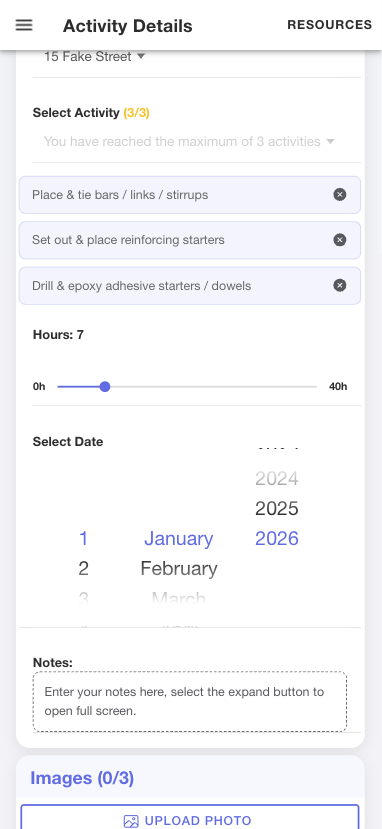The height and width of the screenshot is (829, 382).
Task: Select February in the month picker
Action: (179, 568)
